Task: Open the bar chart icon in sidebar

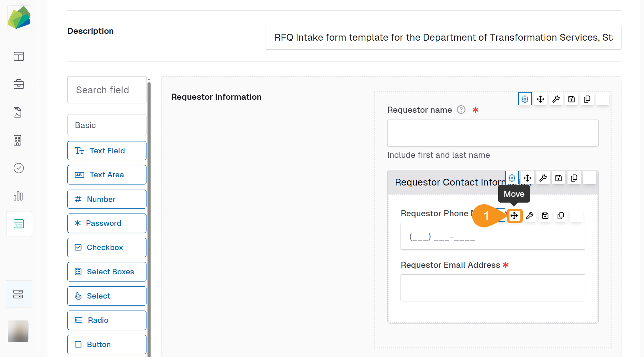Action: point(18,196)
